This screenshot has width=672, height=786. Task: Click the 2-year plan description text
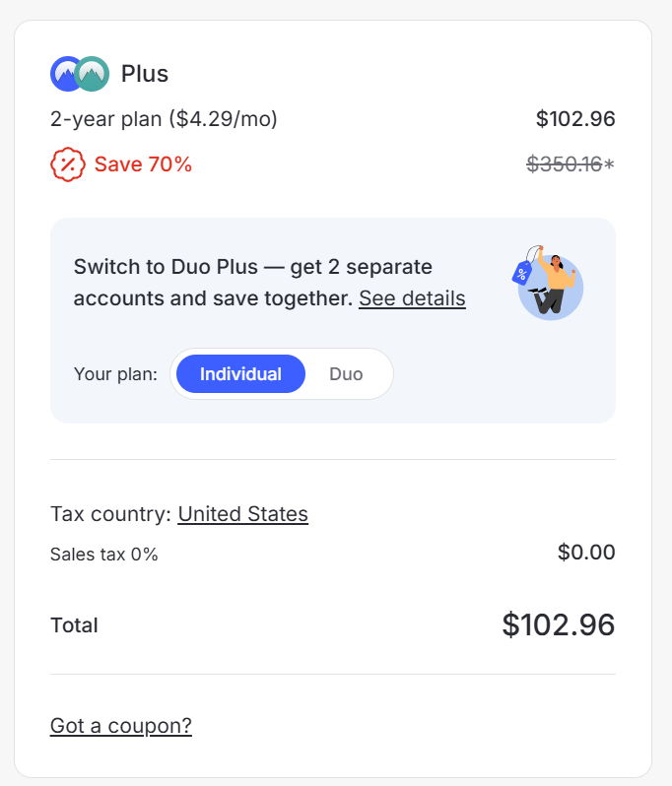click(x=164, y=119)
